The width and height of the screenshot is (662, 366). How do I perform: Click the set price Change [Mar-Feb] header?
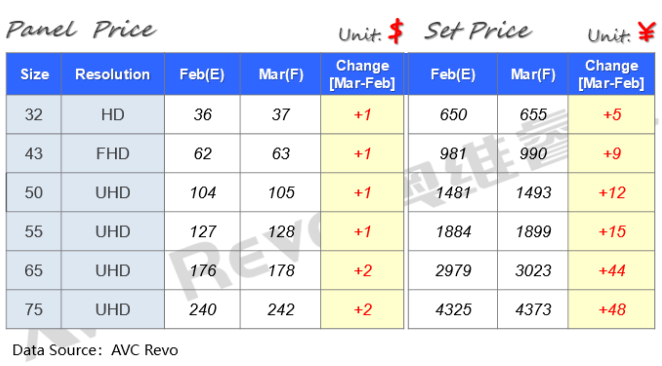click(x=611, y=74)
